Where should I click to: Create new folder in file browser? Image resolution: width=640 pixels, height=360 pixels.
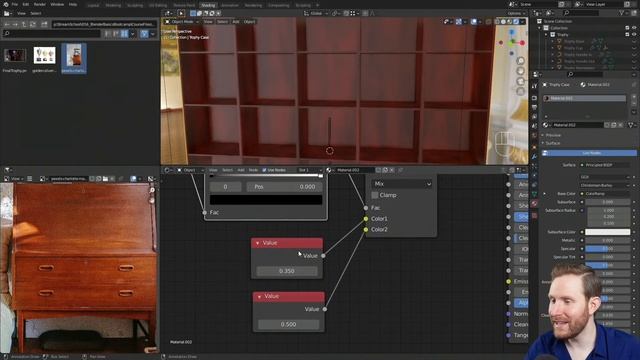(44, 24)
